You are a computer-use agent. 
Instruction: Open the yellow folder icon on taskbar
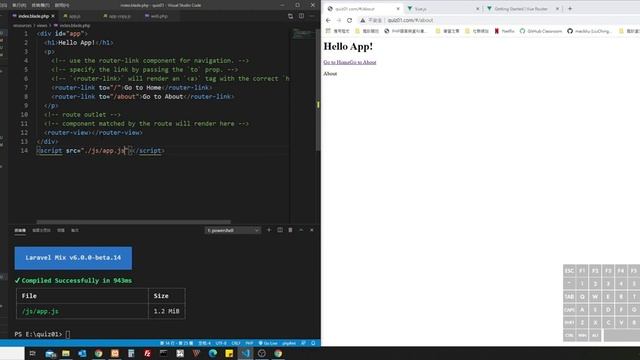tap(66, 353)
